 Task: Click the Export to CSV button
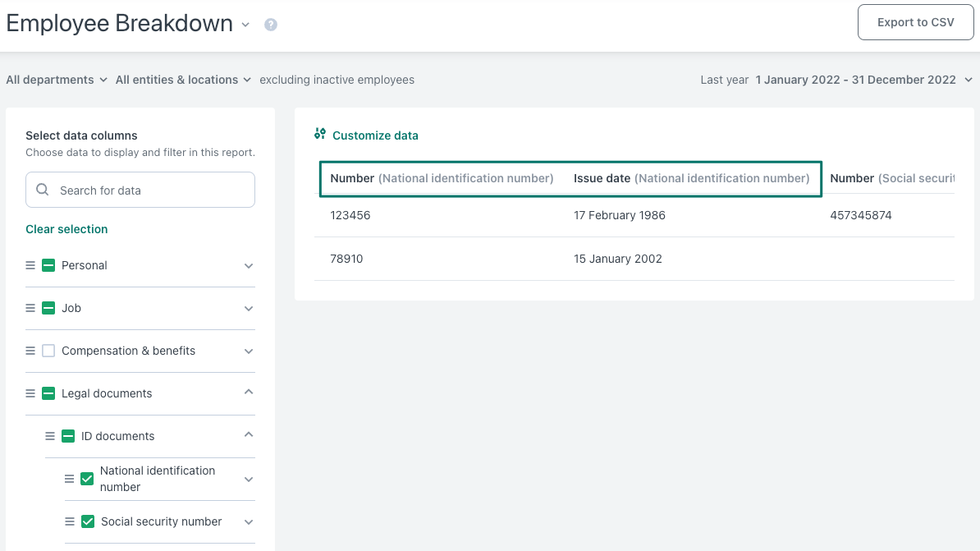pyautogui.click(x=916, y=22)
